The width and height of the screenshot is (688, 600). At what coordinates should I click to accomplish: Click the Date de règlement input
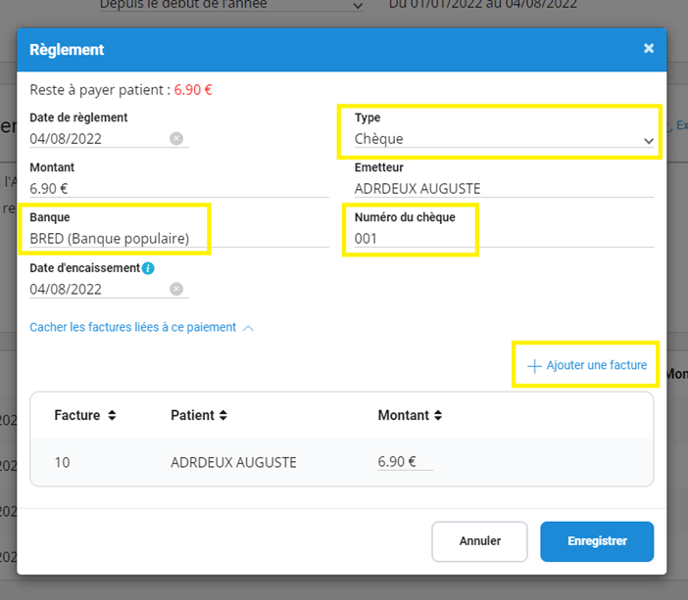(x=96, y=139)
